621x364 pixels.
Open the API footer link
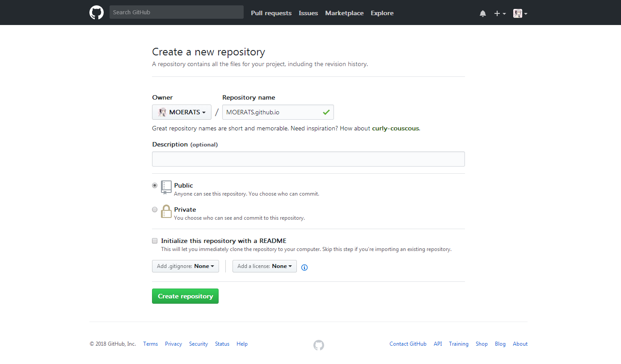click(438, 344)
